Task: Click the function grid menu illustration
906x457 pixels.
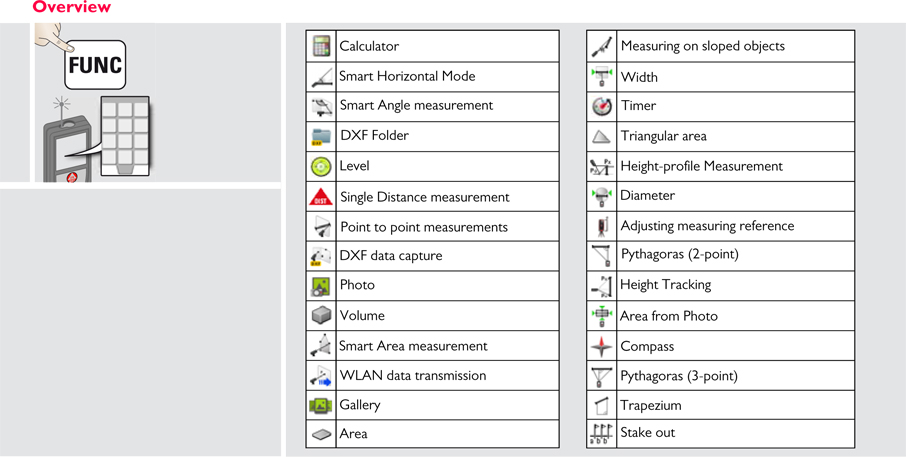Action: [x=125, y=136]
